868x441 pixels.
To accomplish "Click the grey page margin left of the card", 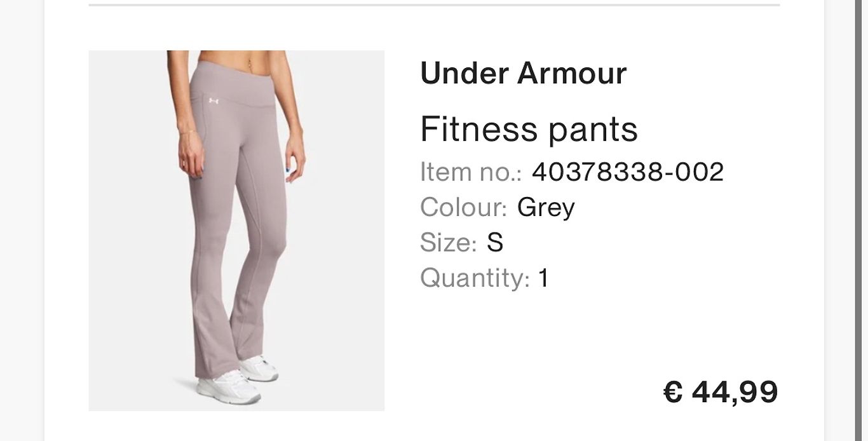I will (x=22, y=221).
